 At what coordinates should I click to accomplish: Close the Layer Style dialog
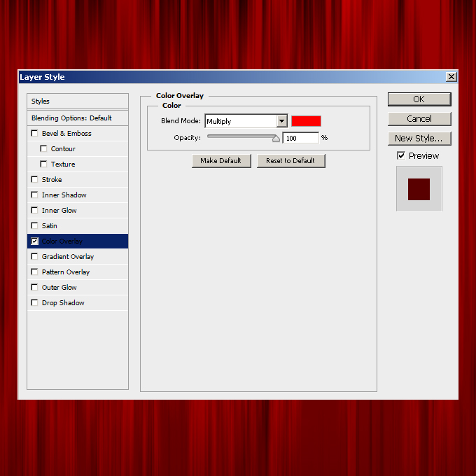click(x=451, y=77)
